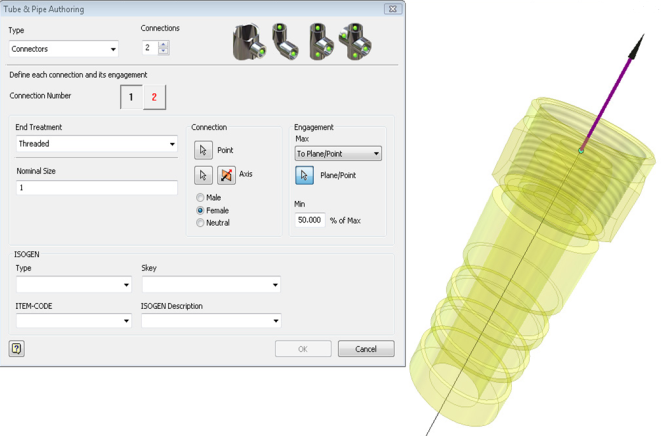The height and width of the screenshot is (436, 661).
Task: Select the Male connection option
Action: pos(200,197)
